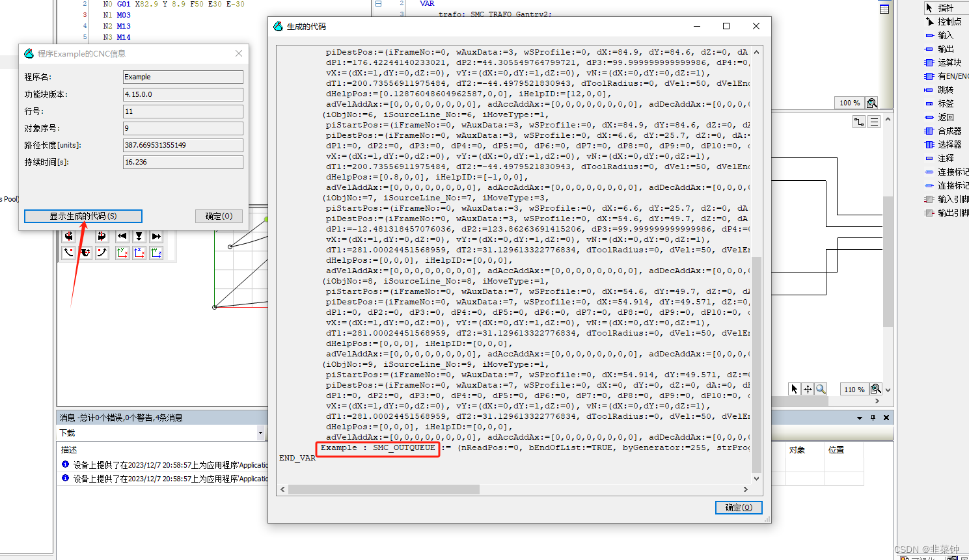This screenshot has width=969, height=560.
Task: Click scroll-up arrow in code window
Action: coord(756,52)
